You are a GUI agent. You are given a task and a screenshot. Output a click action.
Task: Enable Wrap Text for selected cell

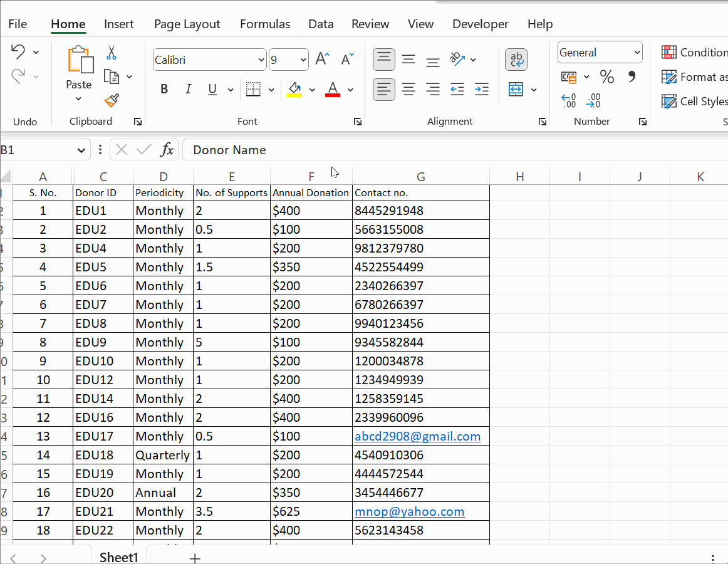click(516, 60)
